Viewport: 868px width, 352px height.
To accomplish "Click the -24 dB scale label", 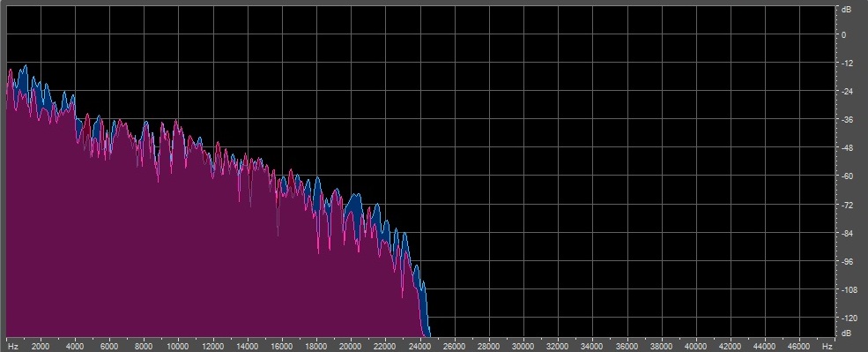I will tap(847, 92).
